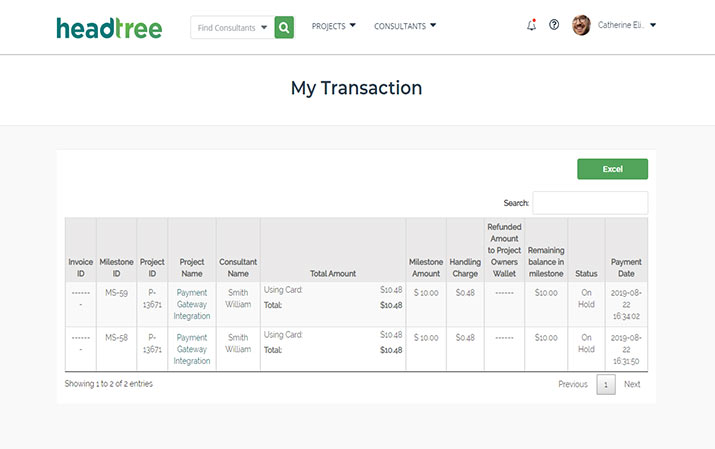715x449 pixels.
Task: Focus the table Search input field
Action: [590, 203]
